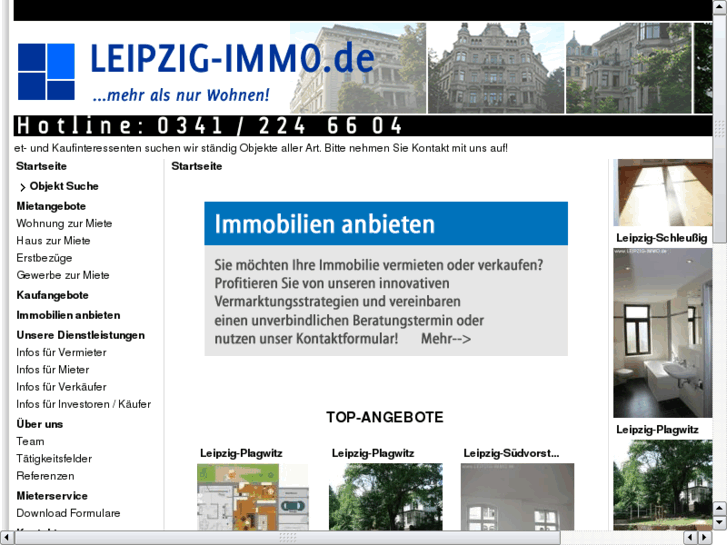The image size is (727, 545).
Task: Select Haus zur Miete
Action: (53, 240)
